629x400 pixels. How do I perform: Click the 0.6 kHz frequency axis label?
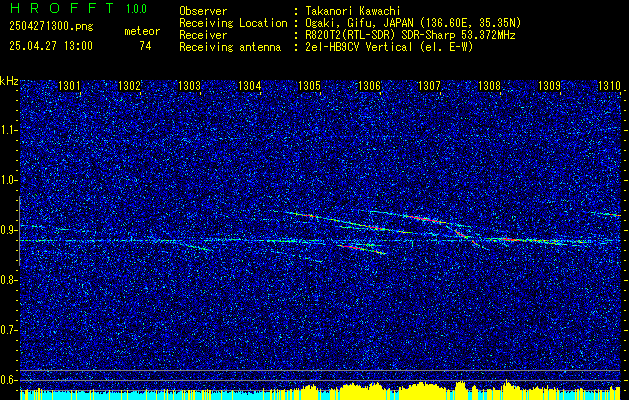pos(8,380)
